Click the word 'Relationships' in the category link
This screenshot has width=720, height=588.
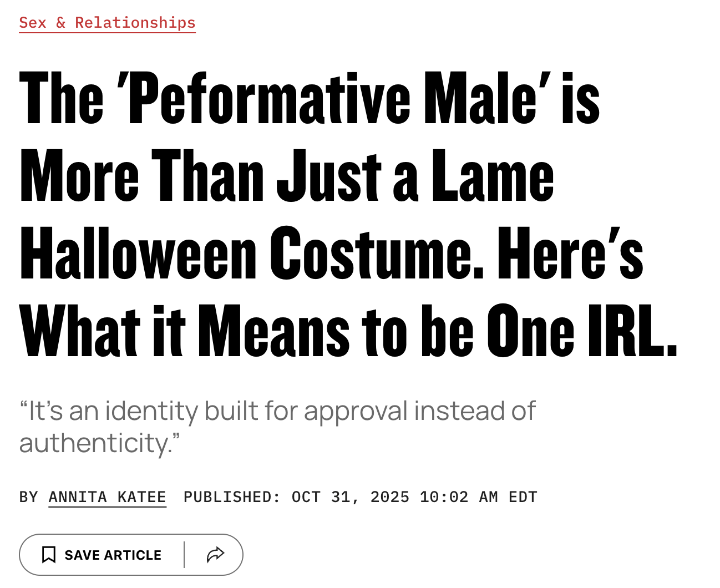click(135, 23)
